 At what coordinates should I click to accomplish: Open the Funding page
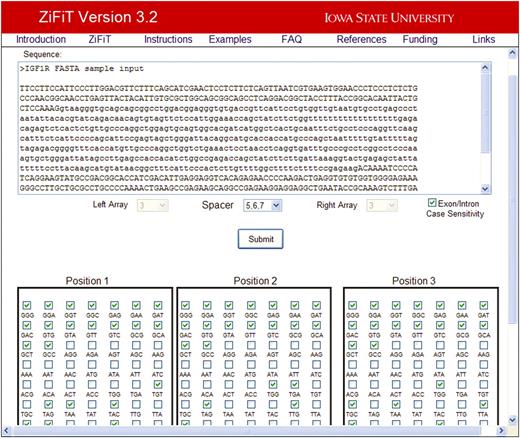(420, 39)
